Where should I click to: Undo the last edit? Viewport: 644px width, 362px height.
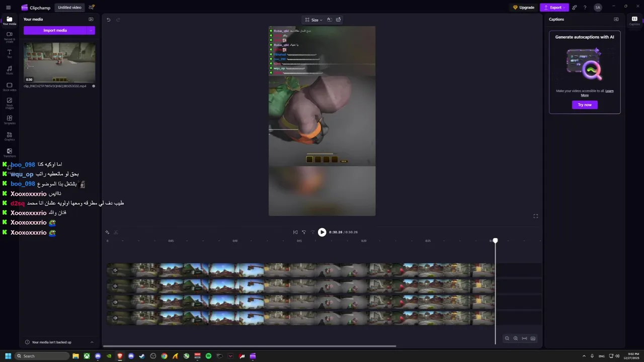[108, 20]
